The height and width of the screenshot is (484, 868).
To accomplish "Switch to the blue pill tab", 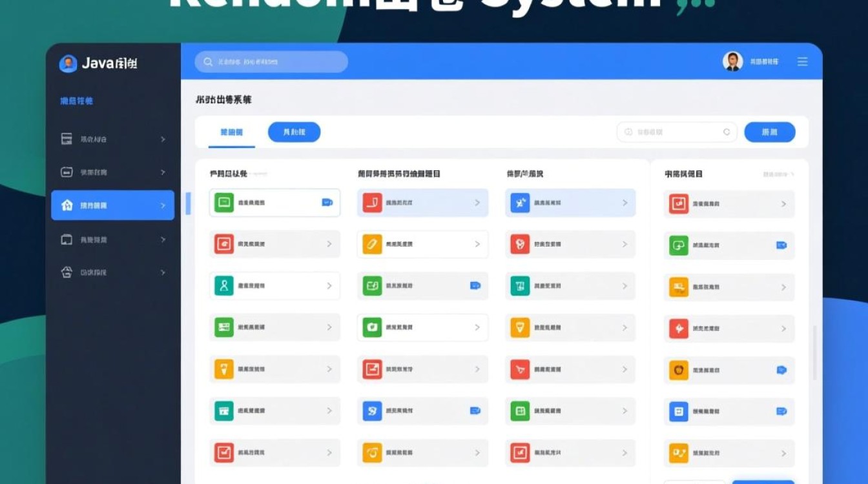I will 294,132.
